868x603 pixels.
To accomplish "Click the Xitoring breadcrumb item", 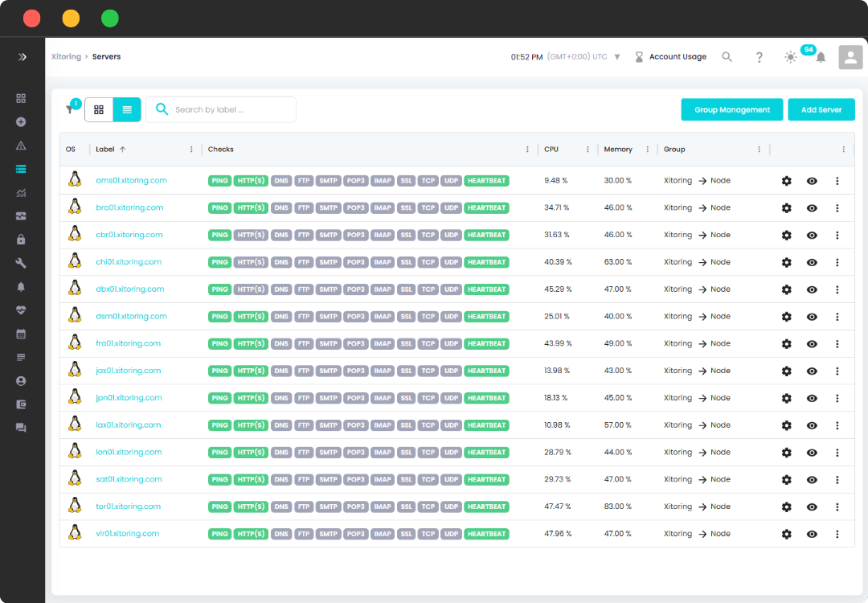I will point(66,57).
